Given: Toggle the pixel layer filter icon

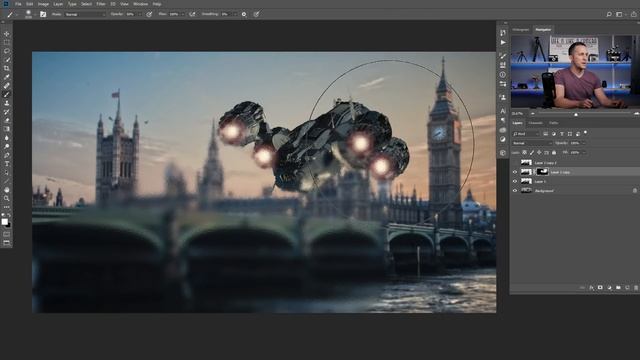Looking at the screenshot, I should coord(546,133).
